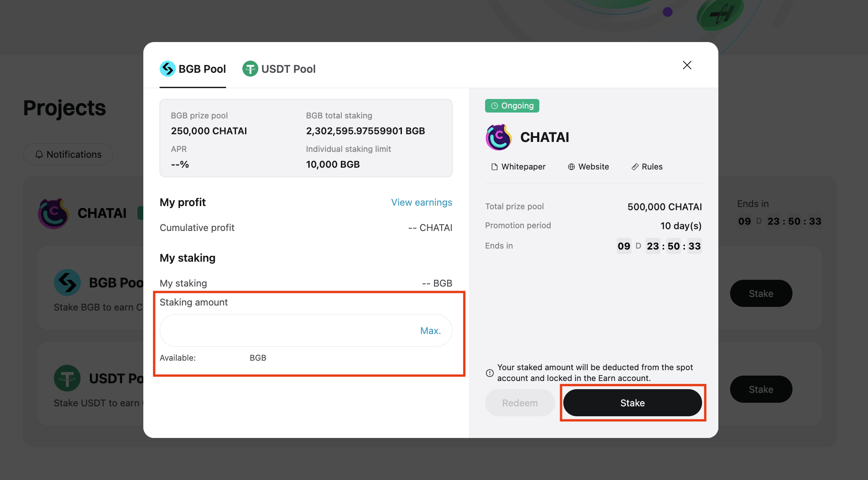Close the staking dialog
The height and width of the screenshot is (480, 868).
[687, 65]
